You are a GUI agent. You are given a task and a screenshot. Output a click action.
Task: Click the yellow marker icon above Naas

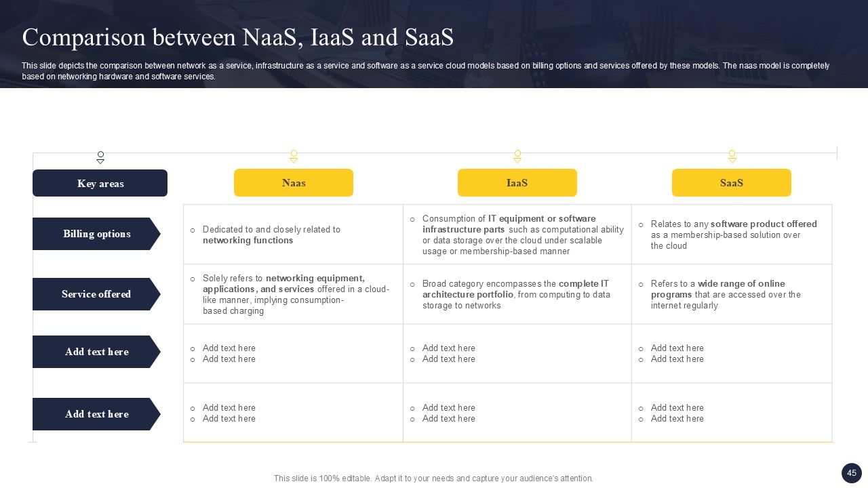click(x=294, y=157)
